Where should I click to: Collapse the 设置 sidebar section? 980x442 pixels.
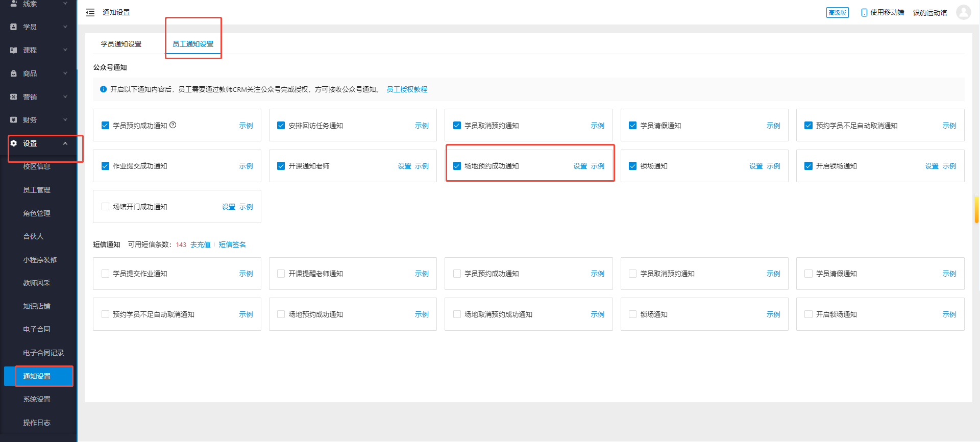point(65,143)
